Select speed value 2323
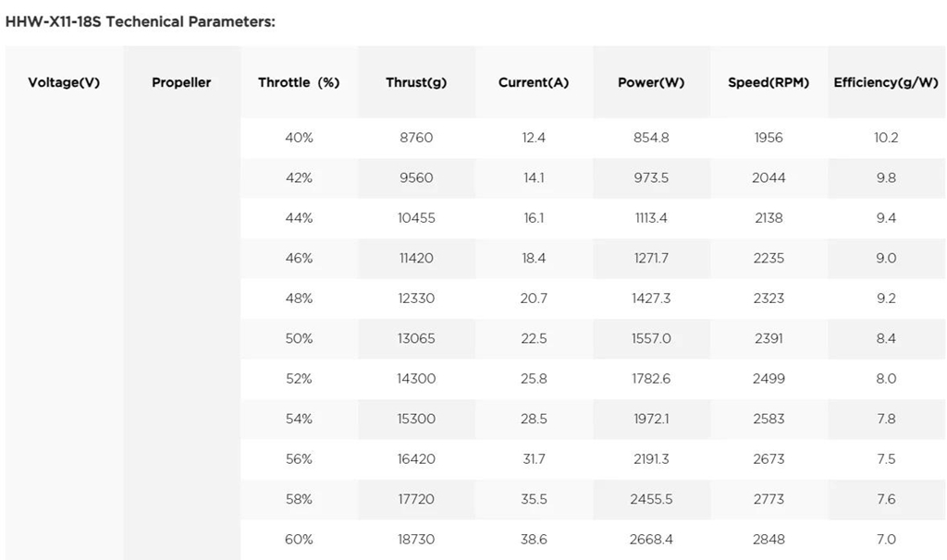947x560 pixels. [769, 298]
